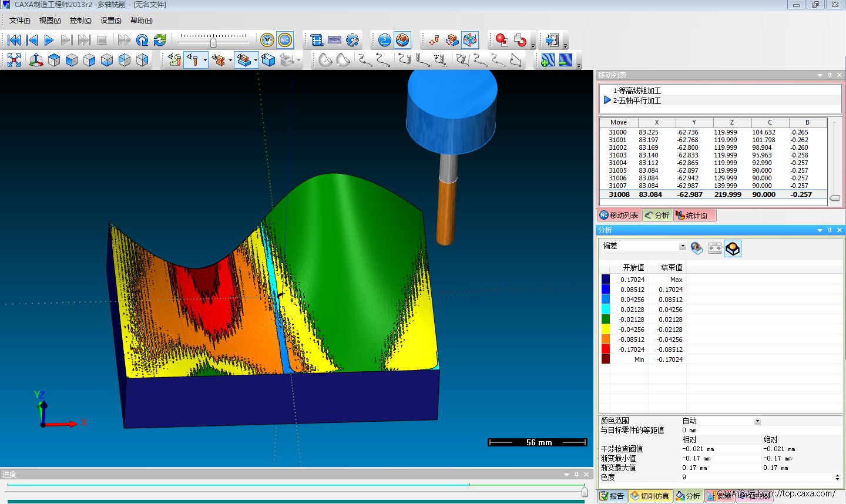Select the top-face cube view
This screenshot has height=504, width=846.
pos(54,60)
